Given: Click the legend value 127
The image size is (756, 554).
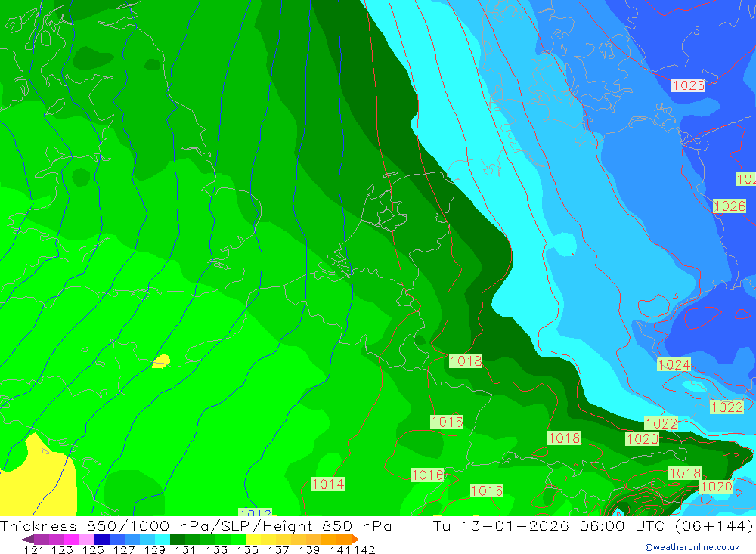Looking at the screenshot, I should click(123, 549).
